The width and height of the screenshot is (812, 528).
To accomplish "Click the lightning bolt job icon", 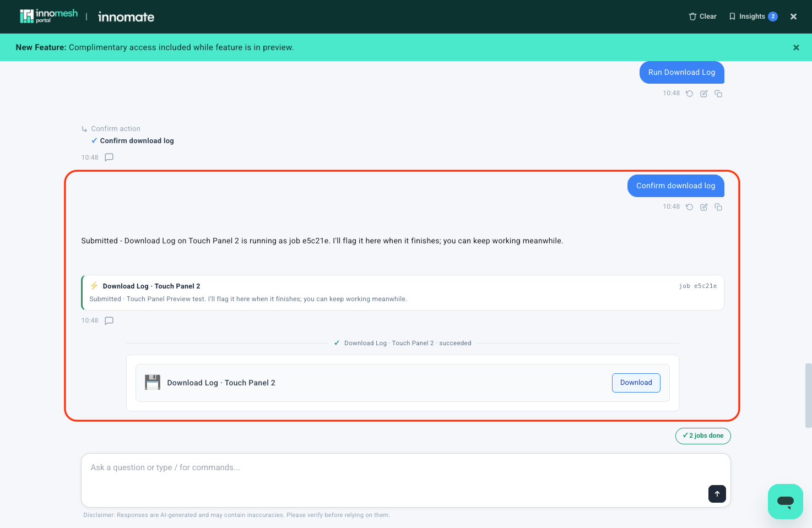I will tap(94, 286).
